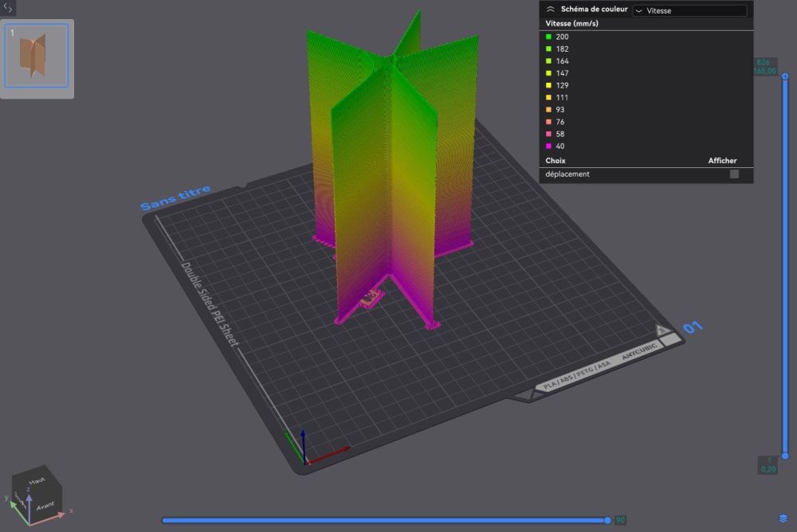The image size is (797, 532).
Task: Click the Choix column header
Action: (555, 161)
